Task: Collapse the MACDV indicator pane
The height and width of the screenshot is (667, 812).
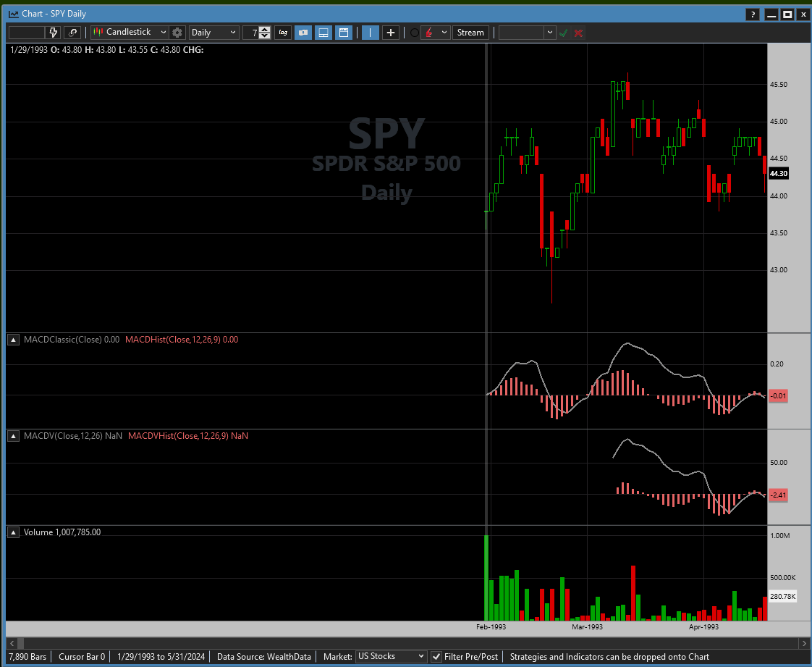Action: click(x=14, y=437)
